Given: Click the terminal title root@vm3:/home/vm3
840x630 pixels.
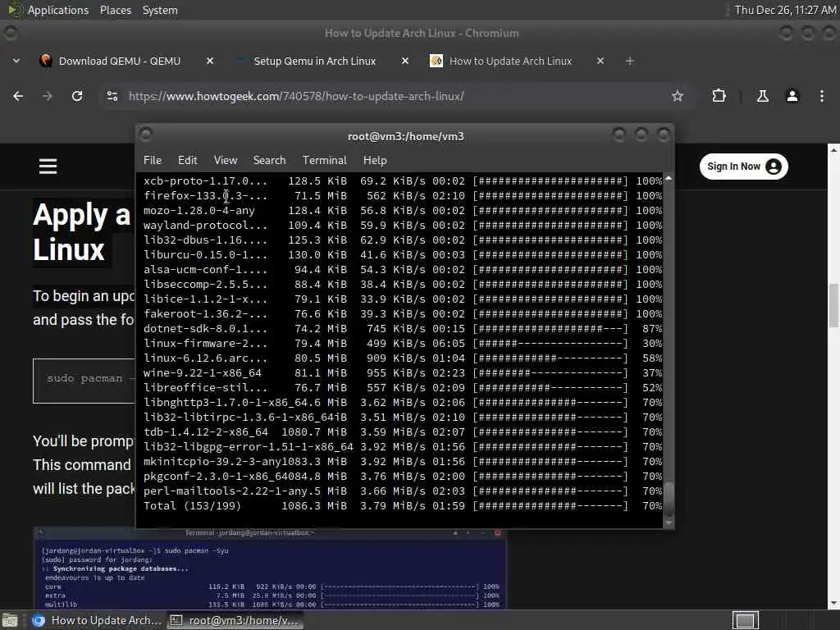Looking at the screenshot, I should click(x=405, y=136).
